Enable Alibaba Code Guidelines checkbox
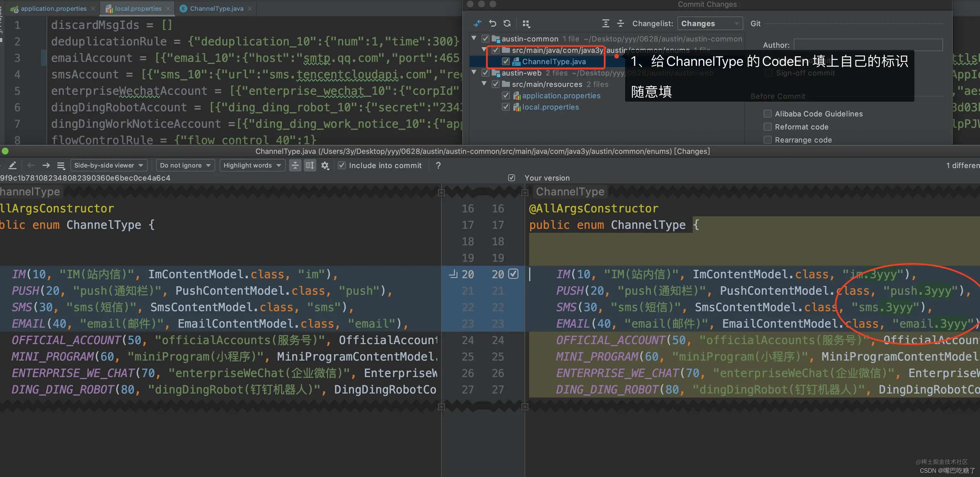The height and width of the screenshot is (477, 980). (768, 114)
